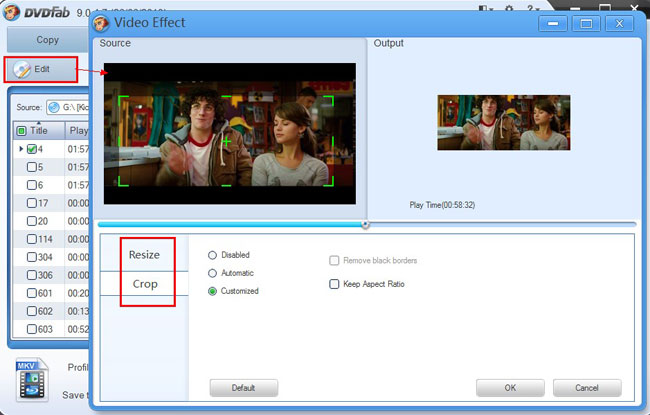Click the playback position slider handle
This screenshot has height=415, width=650.
tap(365, 224)
